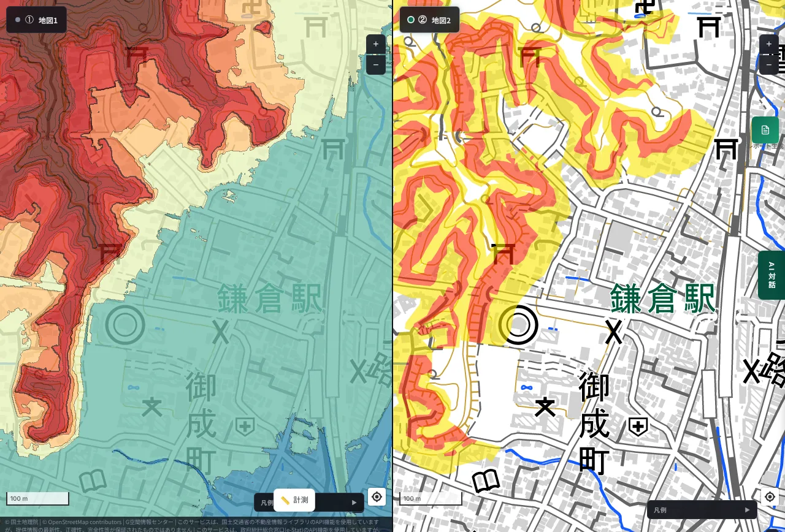Click school 文 symbol on left map
Image resolution: width=785 pixels, height=532 pixels.
tap(151, 406)
